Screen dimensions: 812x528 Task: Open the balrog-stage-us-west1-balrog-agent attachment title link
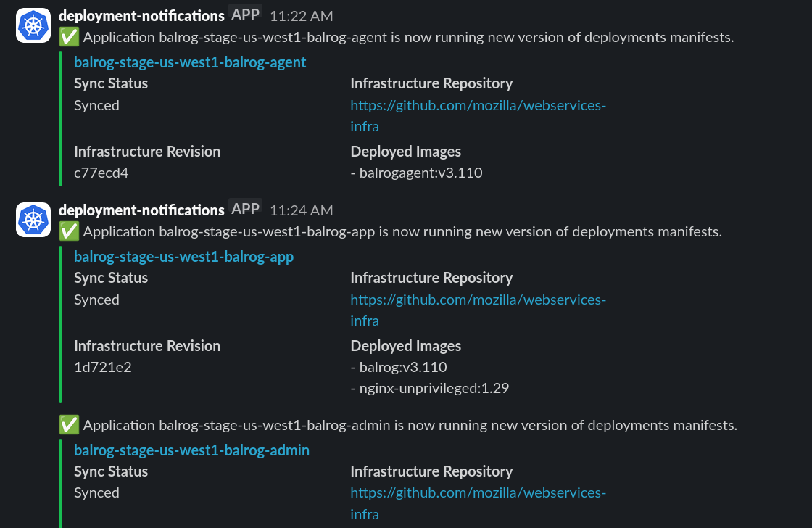click(190, 62)
